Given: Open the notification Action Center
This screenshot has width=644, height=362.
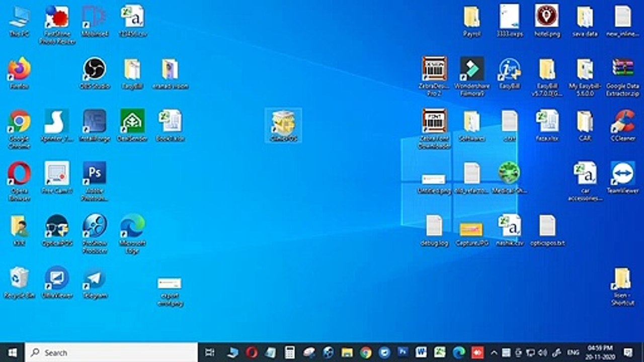Looking at the screenshot, I should tap(628, 352).
